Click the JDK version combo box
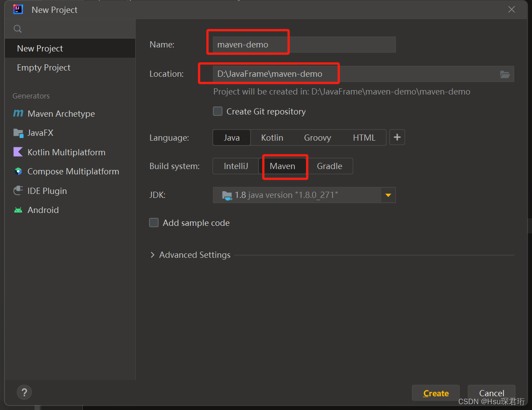Screen dimensions: 532x410 [x=304, y=195]
